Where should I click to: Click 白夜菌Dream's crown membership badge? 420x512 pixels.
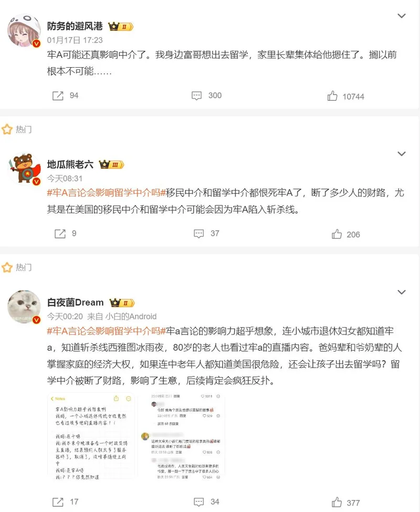pos(122,303)
